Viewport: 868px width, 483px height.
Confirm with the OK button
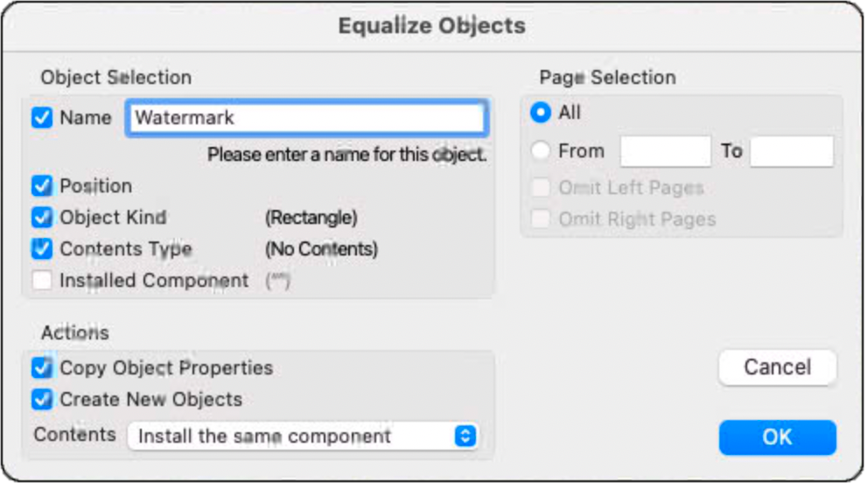(777, 437)
